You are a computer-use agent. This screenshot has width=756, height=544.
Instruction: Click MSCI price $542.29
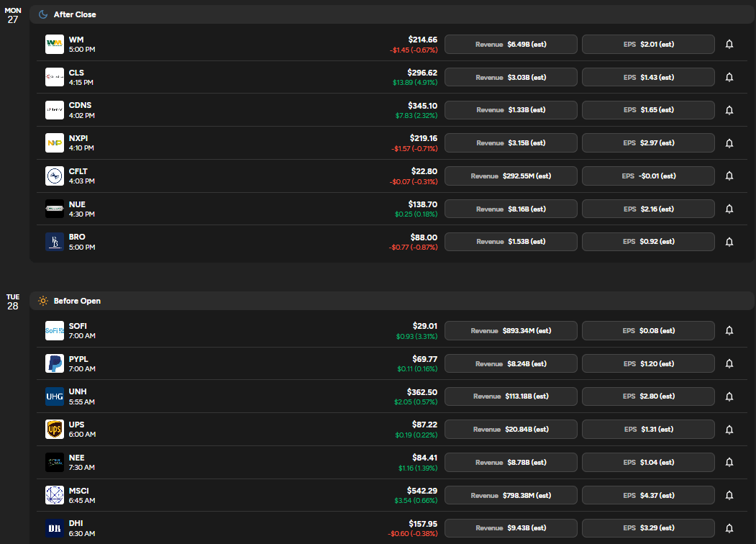(x=422, y=491)
